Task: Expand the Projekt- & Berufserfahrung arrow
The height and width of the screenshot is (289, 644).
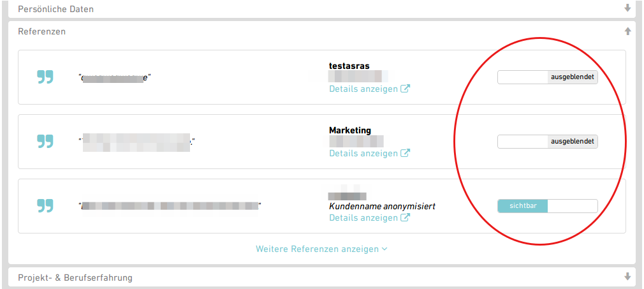Action: pos(627,277)
